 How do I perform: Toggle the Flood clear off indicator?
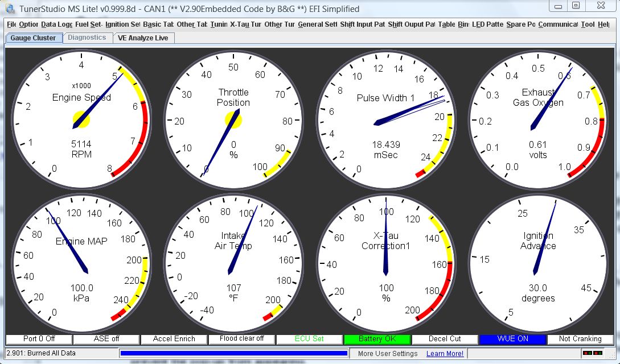[241, 338]
